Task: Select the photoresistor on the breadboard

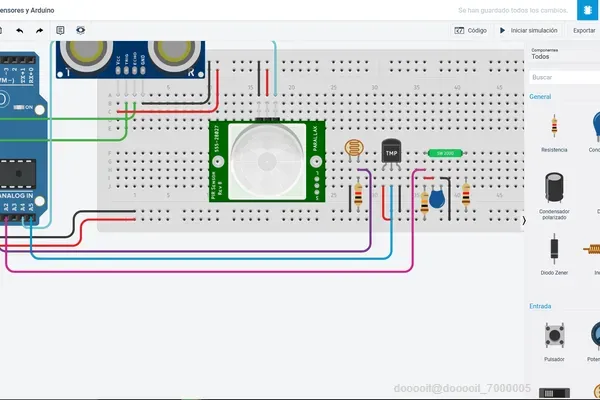Action: coord(354,148)
